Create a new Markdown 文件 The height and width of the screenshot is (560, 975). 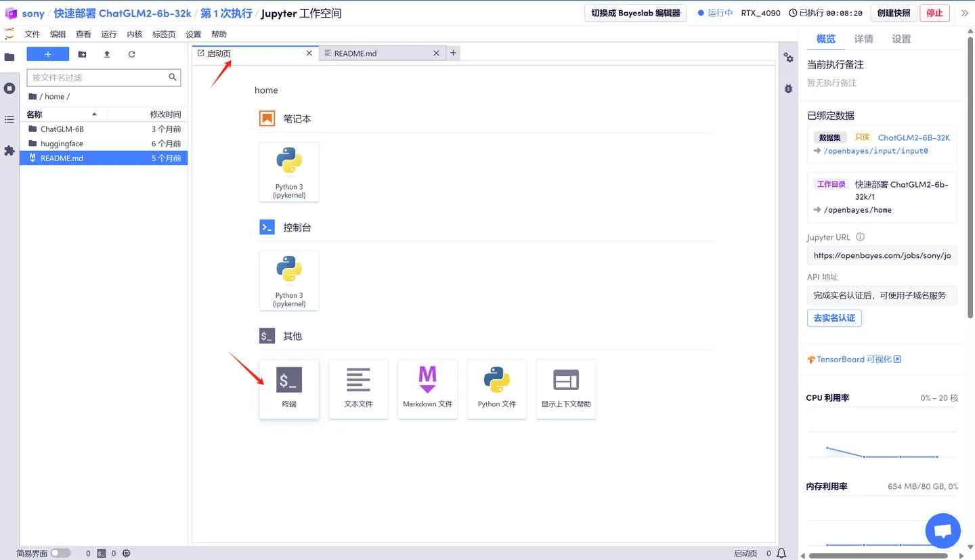[427, 389]
